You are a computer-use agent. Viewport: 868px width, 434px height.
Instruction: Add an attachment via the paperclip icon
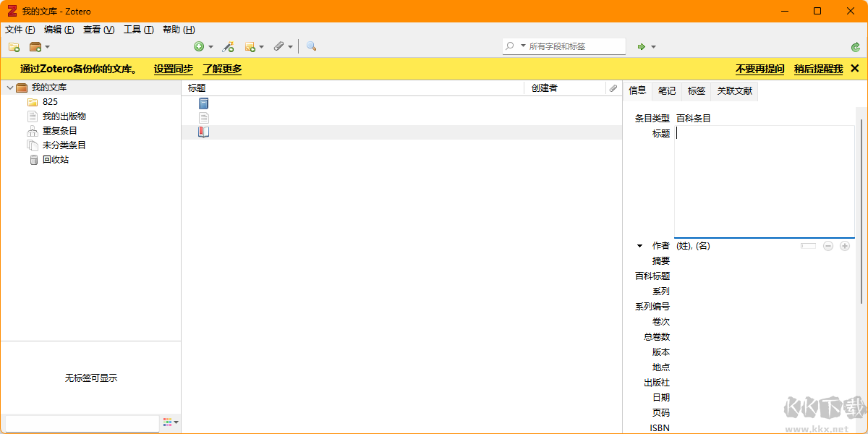tap(279, 46)
